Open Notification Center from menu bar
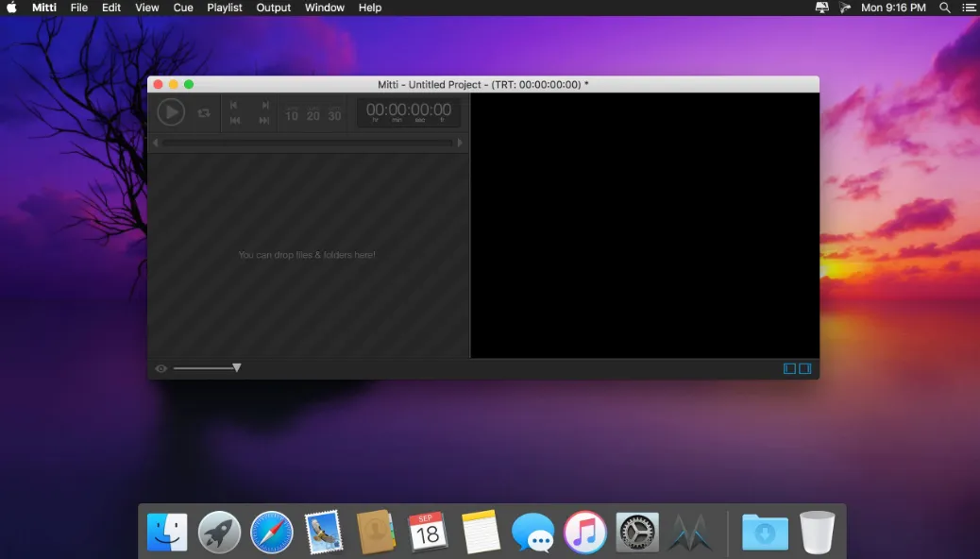The width and height of the screenshot is (980, 559). 970,8
